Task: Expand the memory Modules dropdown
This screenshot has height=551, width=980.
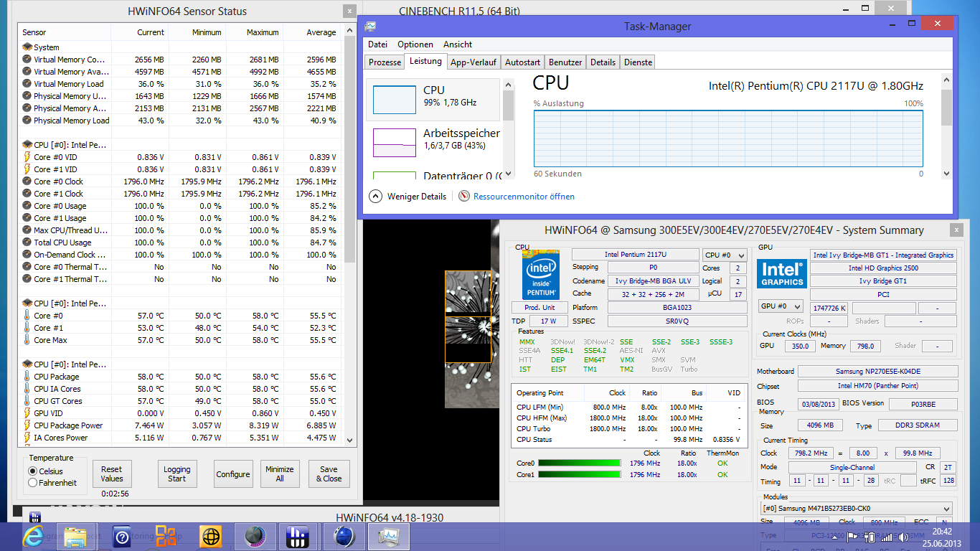Action: [x=858, y=509]
